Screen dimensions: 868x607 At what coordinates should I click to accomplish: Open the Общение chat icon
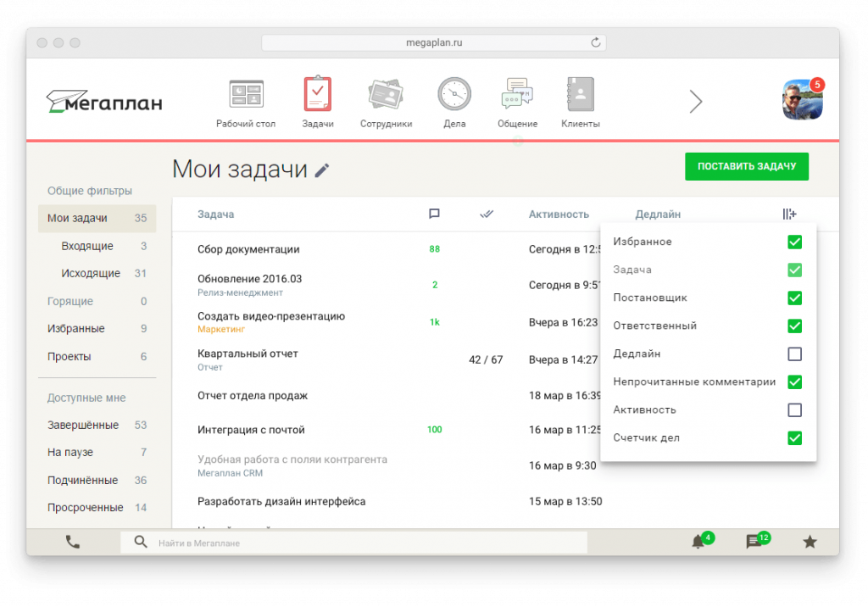point(516,93)
